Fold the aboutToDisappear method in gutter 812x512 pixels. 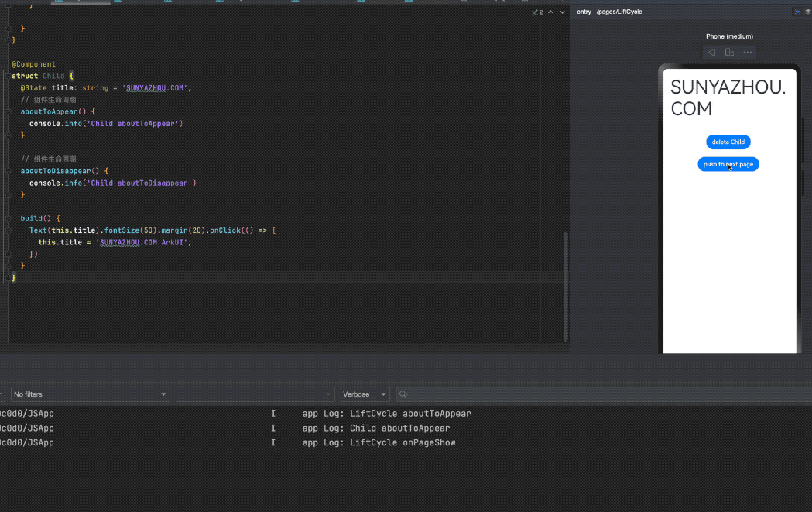pyautogui.click(x=9, y=171)
